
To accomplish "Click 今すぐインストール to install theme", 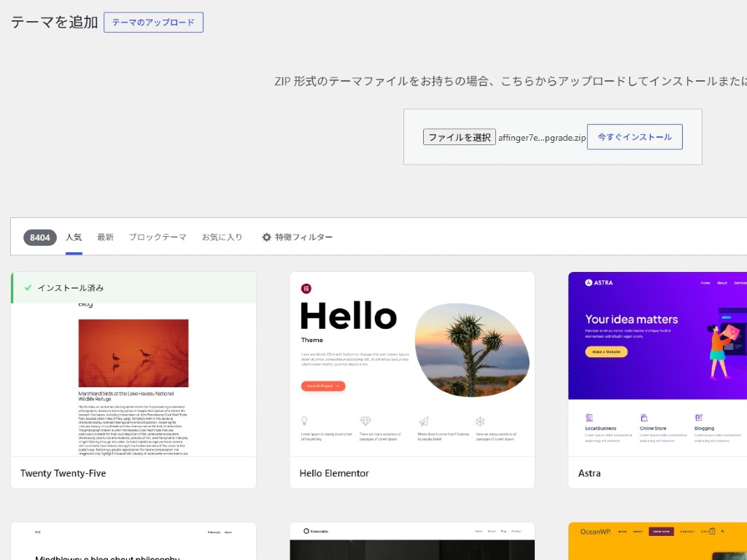I will (x=635, y=136).
